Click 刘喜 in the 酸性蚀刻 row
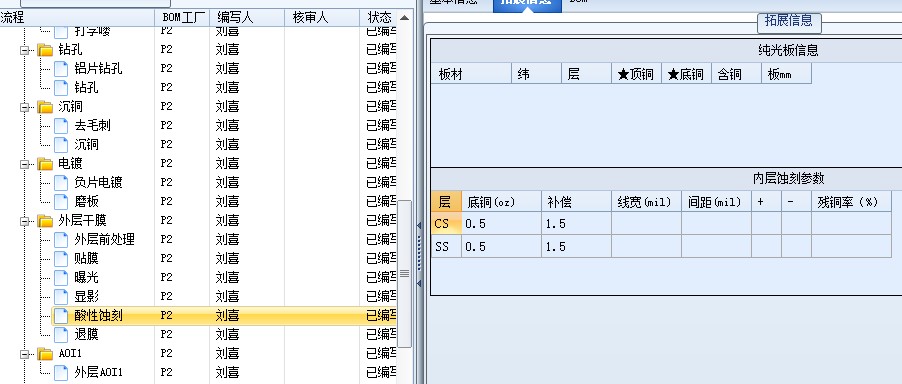 227,316
